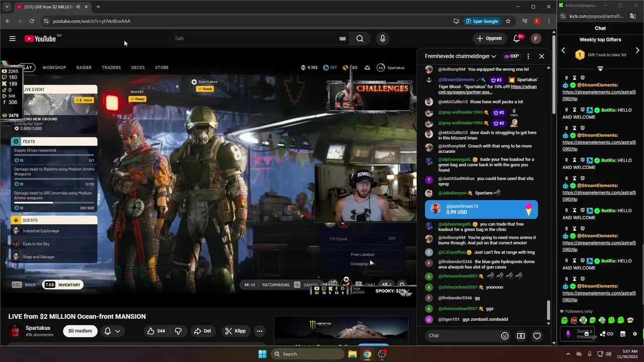644x362 pixels.
Task: Click the Chrome address bar URL
Action: coord(92,21)
